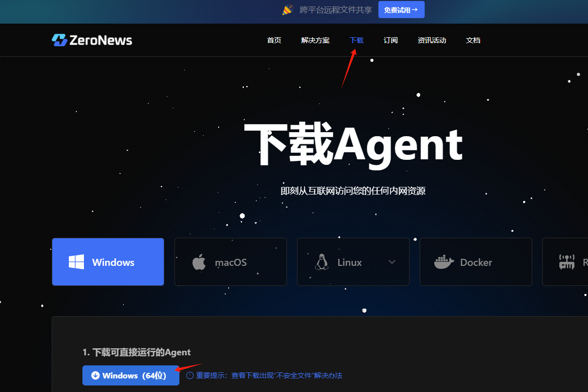
Task: Download Windows (64位) Agent
Action: coord(131,375)
